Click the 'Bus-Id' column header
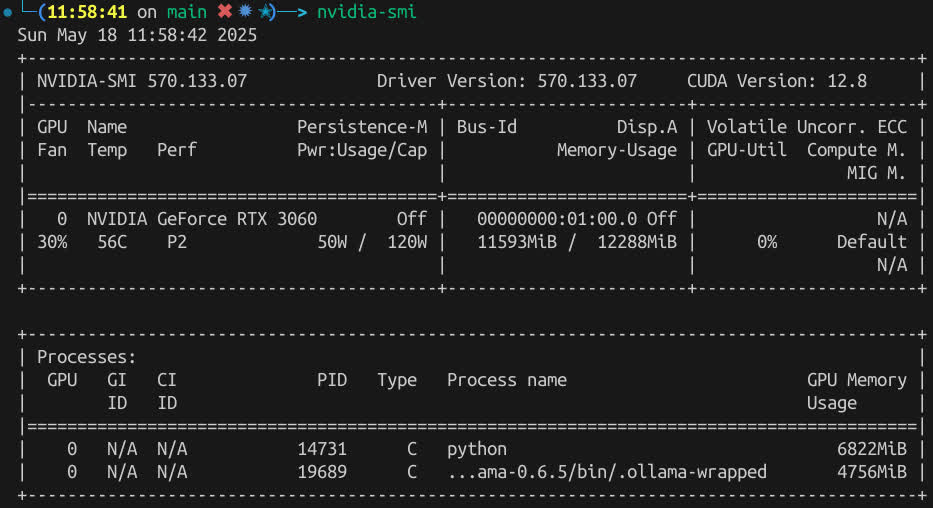Viewport: 933px width, 508px height. (x=487, y=127)
